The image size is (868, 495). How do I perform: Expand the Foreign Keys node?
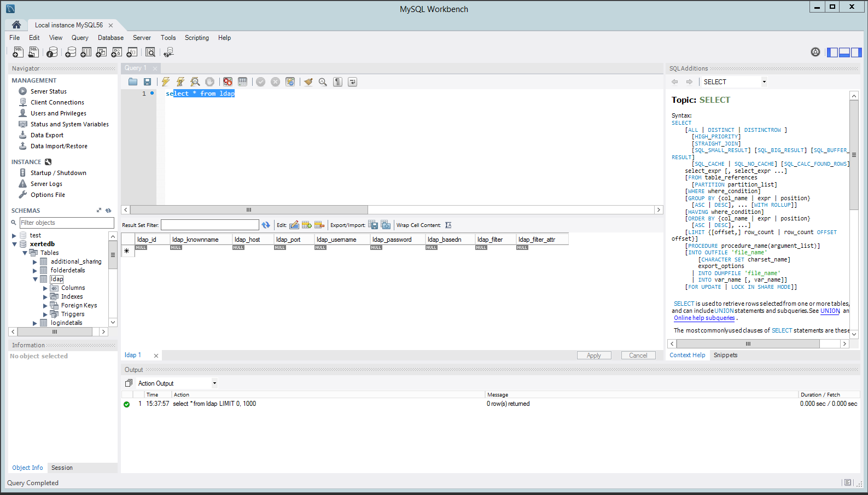(45, 305)
